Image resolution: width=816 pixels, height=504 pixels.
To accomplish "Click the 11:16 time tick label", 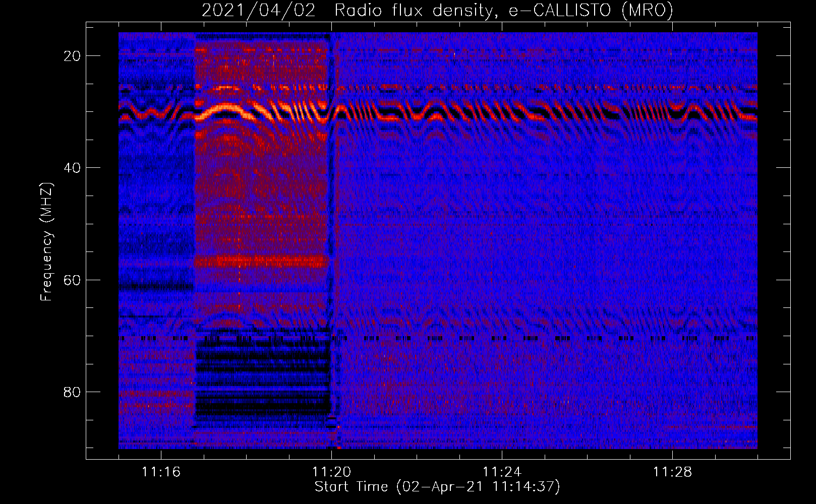I will (x=161, y=472).
